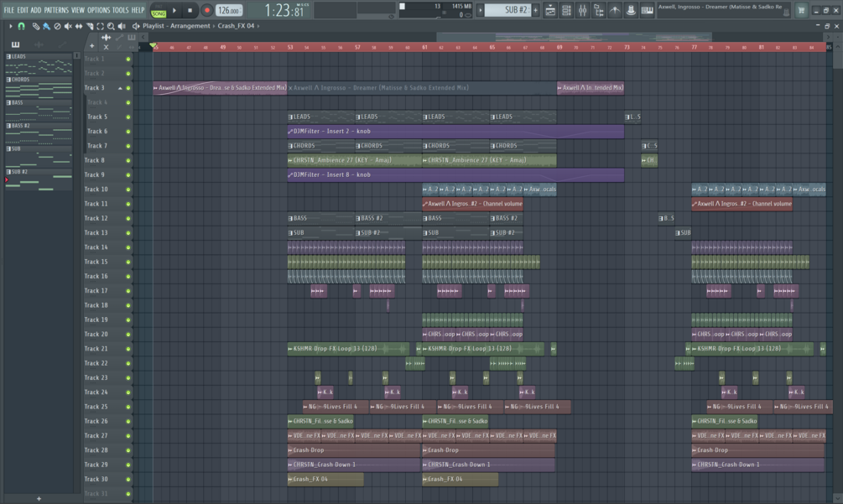
Task: Toggle Track 30 mute light
Action: (x=128, y=480)
